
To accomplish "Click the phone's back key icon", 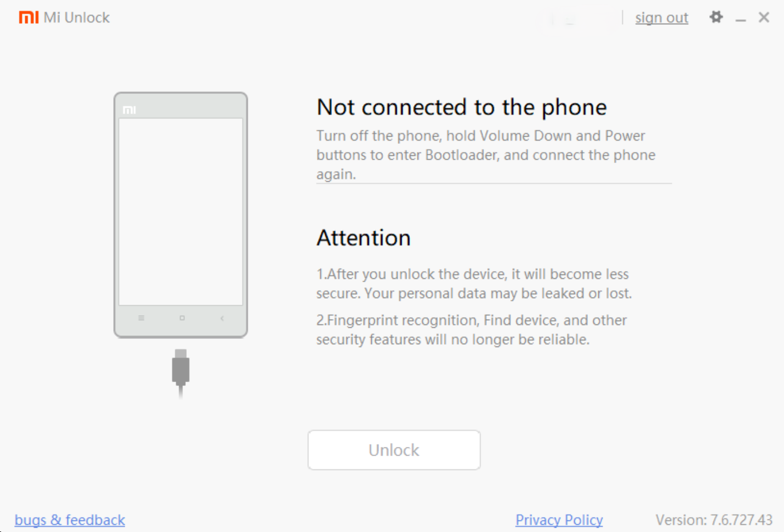I will click(x=222, y=318).
